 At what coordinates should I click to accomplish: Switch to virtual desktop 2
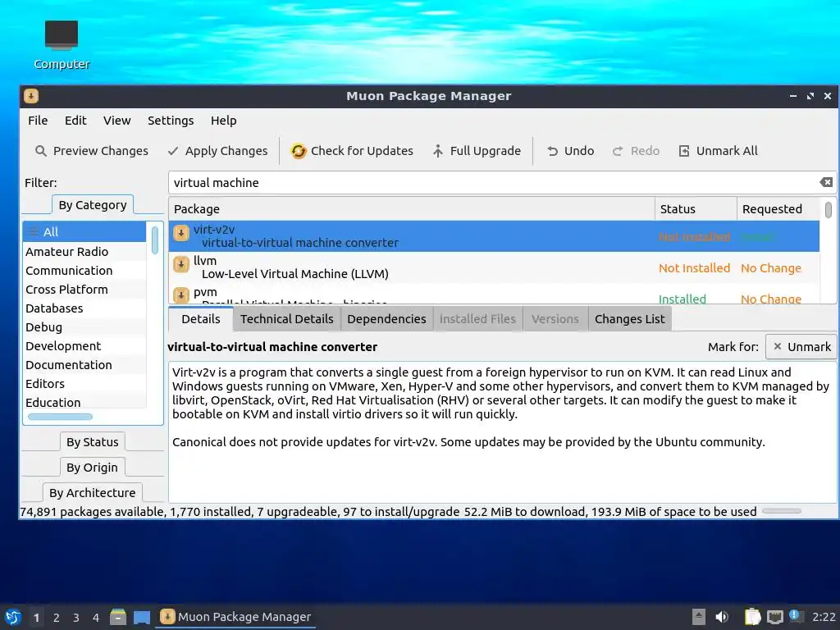[57, 618]
